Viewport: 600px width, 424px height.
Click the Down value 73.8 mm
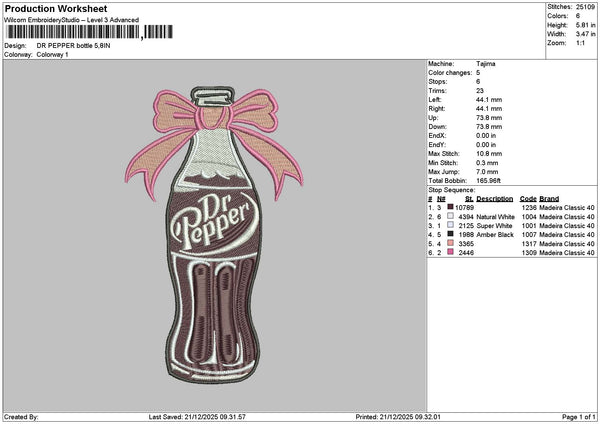tap(489, 127)
